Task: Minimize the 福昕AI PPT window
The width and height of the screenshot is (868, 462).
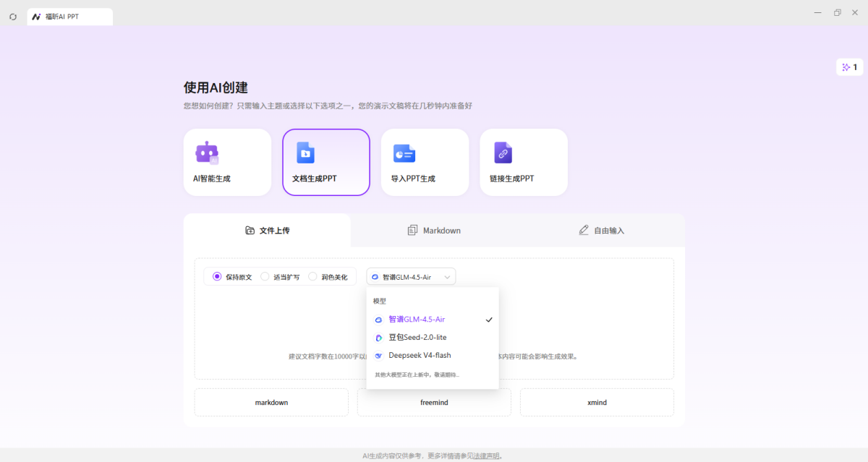Action: tap(817, 13)
